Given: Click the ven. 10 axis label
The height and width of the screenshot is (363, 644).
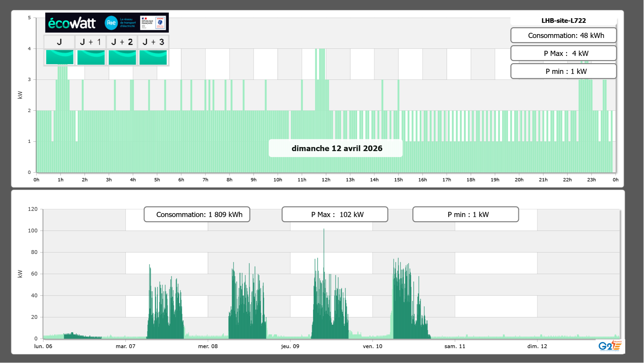Looking at the screenshot, I should point(372,346).
